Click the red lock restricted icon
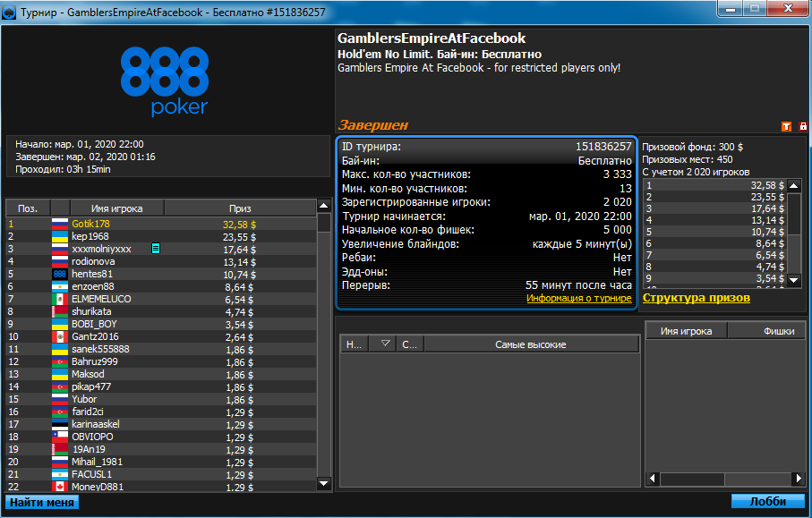The width and height of the screenshot is (812, 518). (803, 126)
